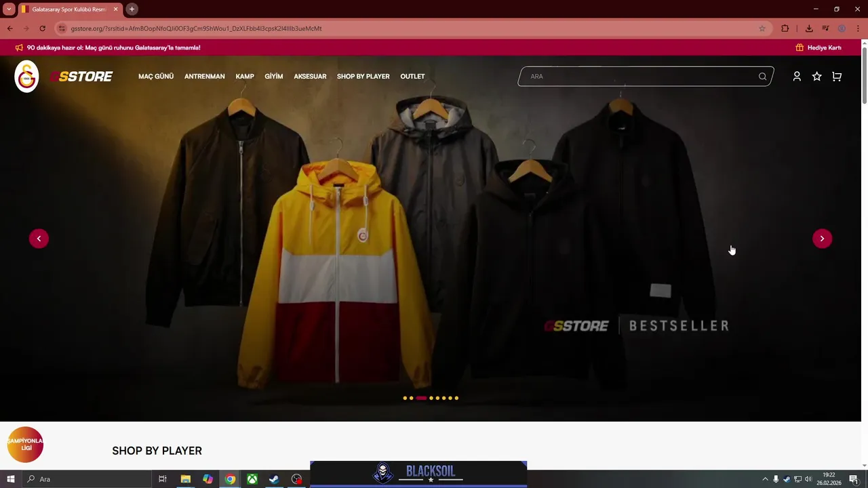Select the last carousel pagination dot
This screenshot has width=868, height=488.
[456, 398]
